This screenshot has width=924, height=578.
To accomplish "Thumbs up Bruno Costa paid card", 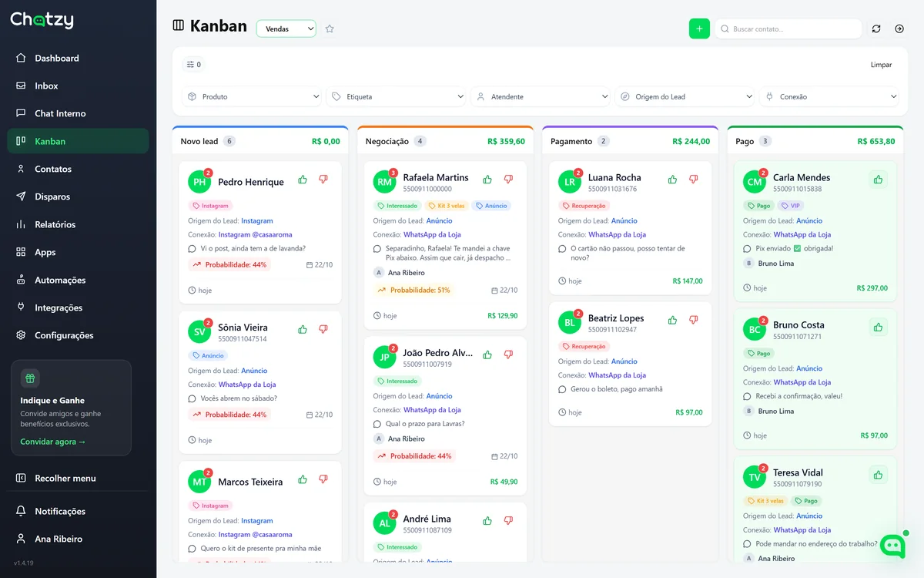I will coord(878,328).
